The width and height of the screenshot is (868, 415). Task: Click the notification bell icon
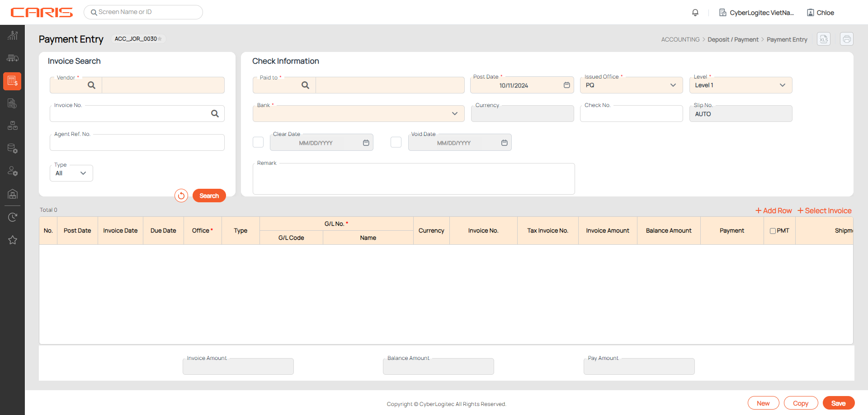click(695, 13)
